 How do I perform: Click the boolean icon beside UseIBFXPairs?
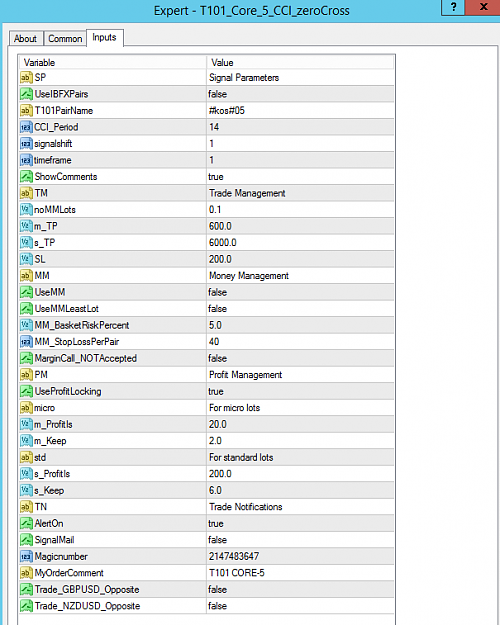(26, 94)
